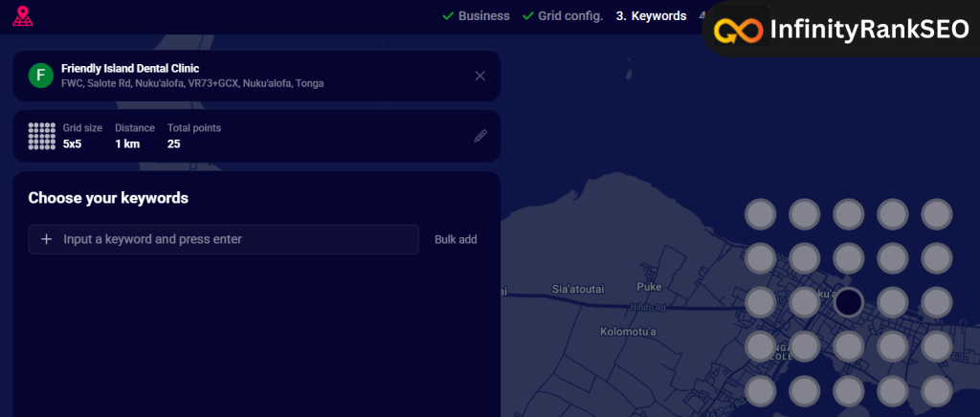Image resolution: width=980 pixels, height=417 pixels.
Task: Open Bulk add for keywords
Action: (x=456, y=239)
